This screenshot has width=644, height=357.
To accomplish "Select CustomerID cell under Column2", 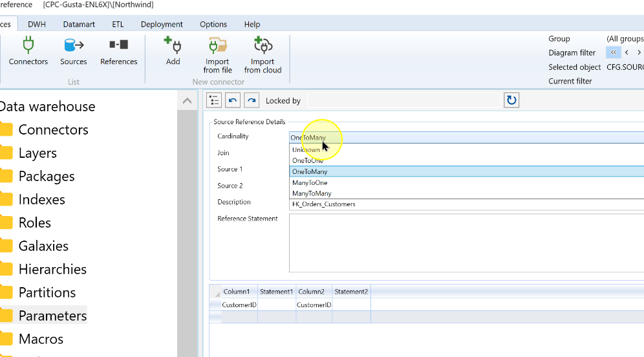I will tap(314, 305).
